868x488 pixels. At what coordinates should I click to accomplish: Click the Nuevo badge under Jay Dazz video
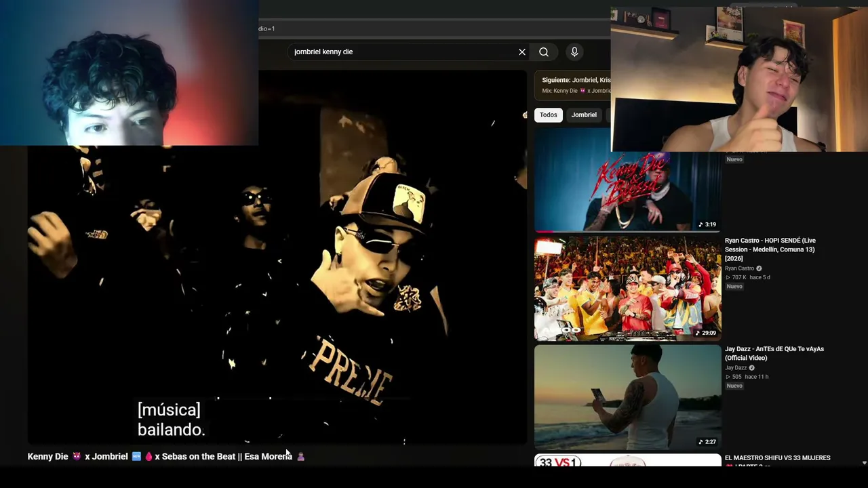(x=734, y=386)
